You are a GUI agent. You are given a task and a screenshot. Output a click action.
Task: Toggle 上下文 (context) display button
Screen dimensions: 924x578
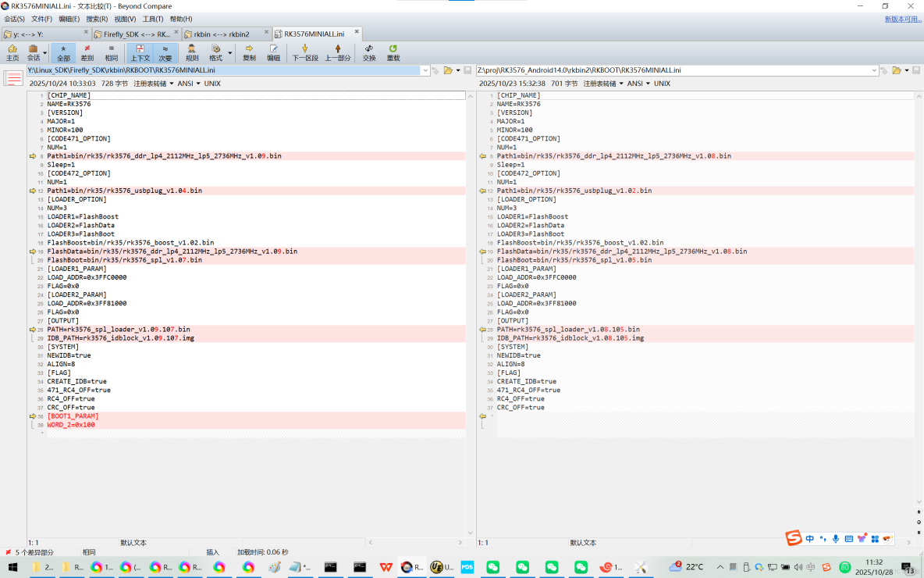140,53
